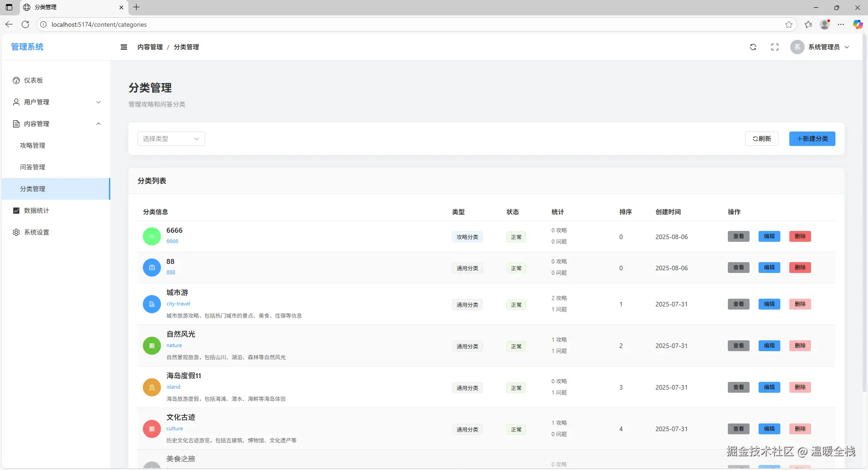Click the green 6666 category icon
The width and height of the screenshot is (868, 470).
click(152, 236)
